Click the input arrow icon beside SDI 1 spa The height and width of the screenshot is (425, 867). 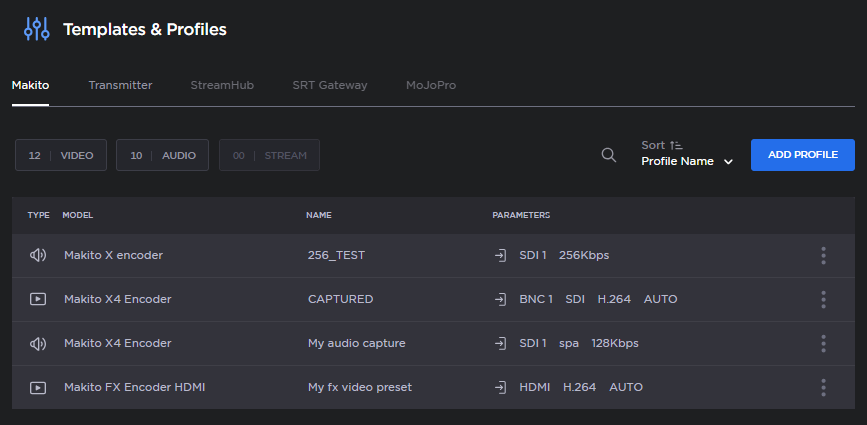[500, 343]
